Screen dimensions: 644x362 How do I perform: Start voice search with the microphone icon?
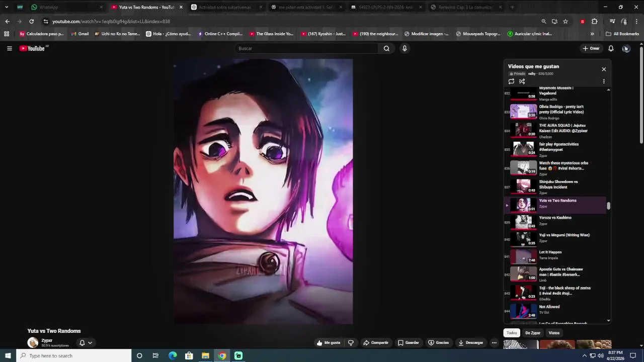(x=405, y=48)
